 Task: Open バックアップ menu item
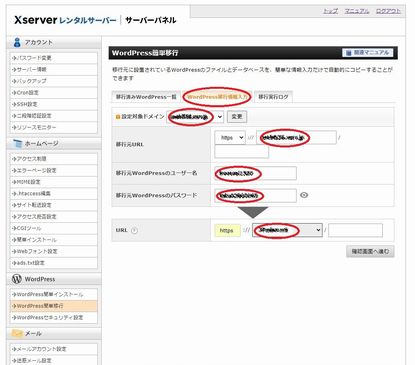point(54,81)
